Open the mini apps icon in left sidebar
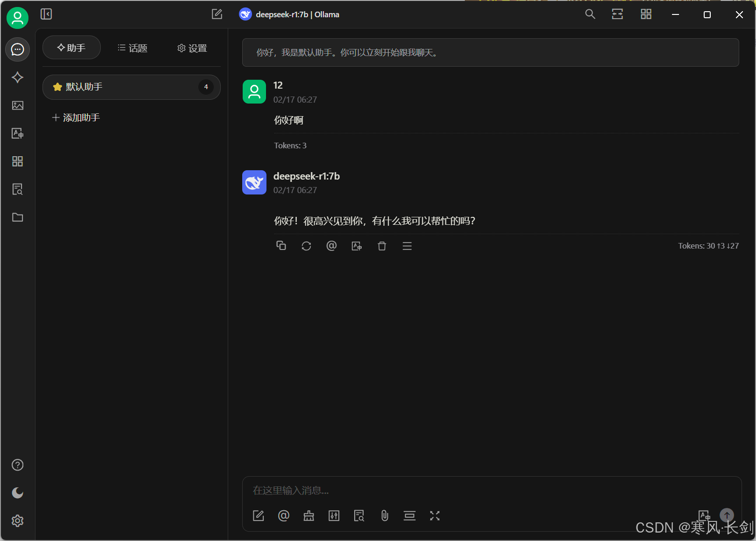This screenshot has height=541, width=756. point(17,161)
